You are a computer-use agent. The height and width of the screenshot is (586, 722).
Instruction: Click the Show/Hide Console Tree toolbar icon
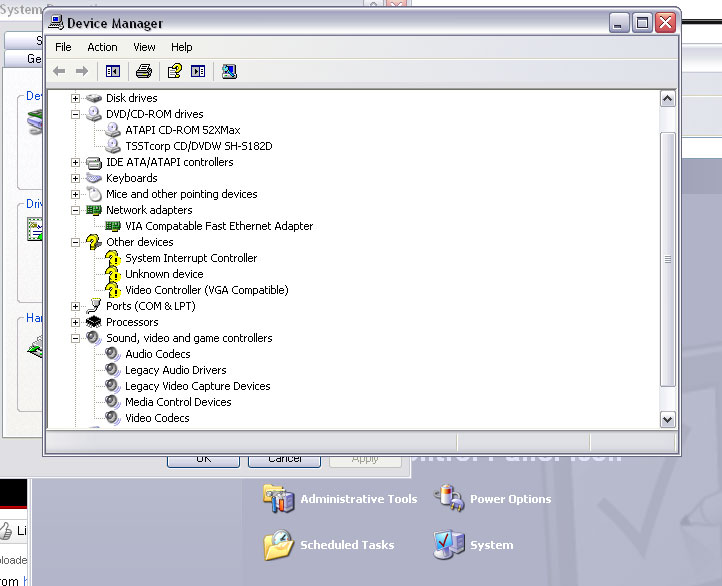(x=113, y=71)
